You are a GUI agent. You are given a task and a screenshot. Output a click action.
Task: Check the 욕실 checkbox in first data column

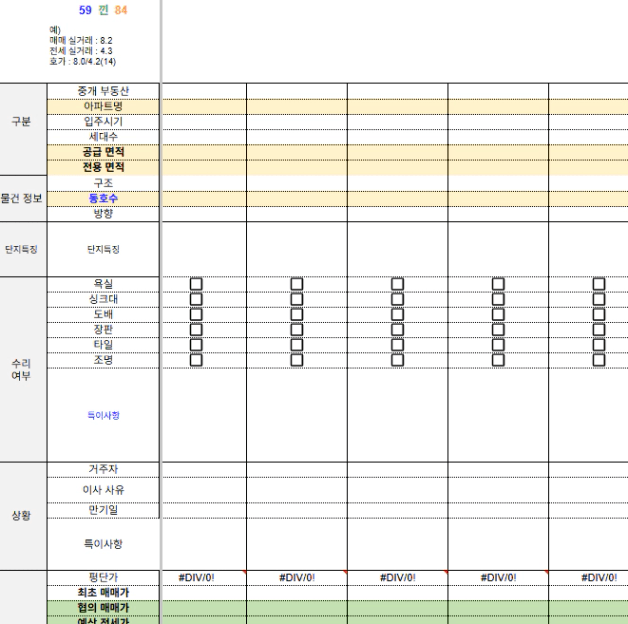point(196,284)
